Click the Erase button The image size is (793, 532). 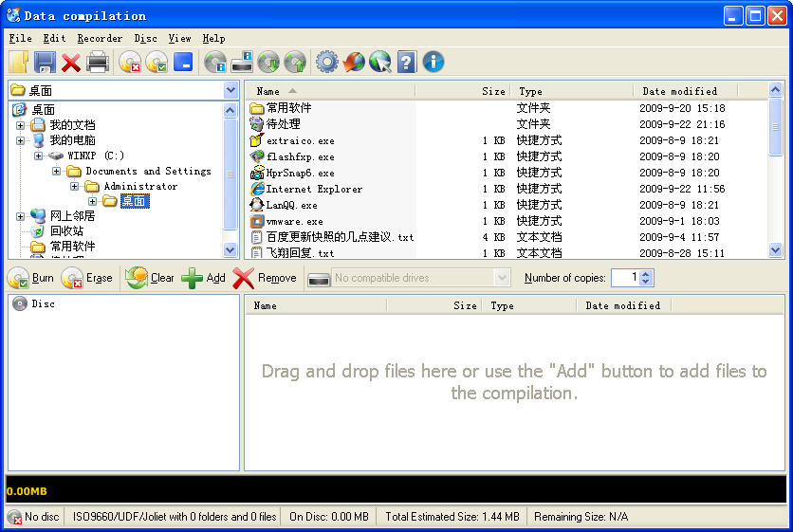pos(87,278)
